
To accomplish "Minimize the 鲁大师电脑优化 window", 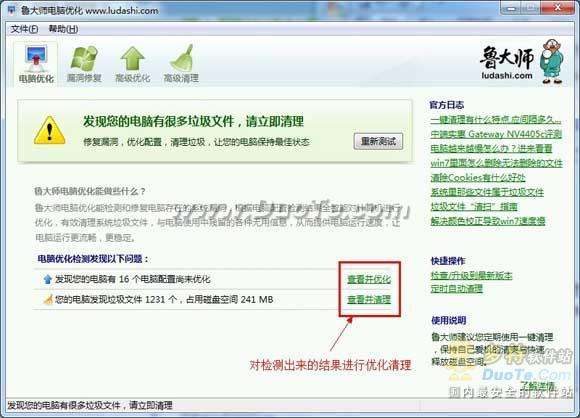I will pos(512,8).
